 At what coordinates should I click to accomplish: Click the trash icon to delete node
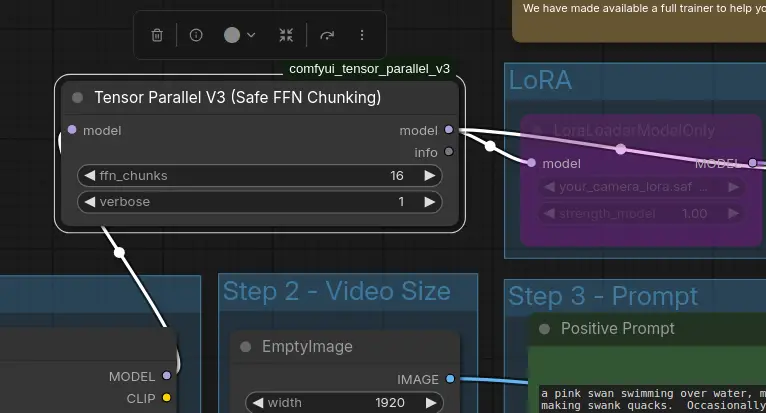pyautogui.click(x=157, y=35)
